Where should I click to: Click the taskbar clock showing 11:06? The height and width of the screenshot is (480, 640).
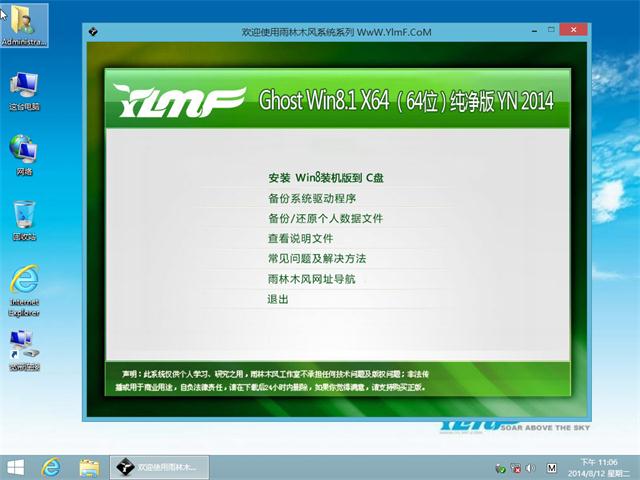[x=607, y=467]
